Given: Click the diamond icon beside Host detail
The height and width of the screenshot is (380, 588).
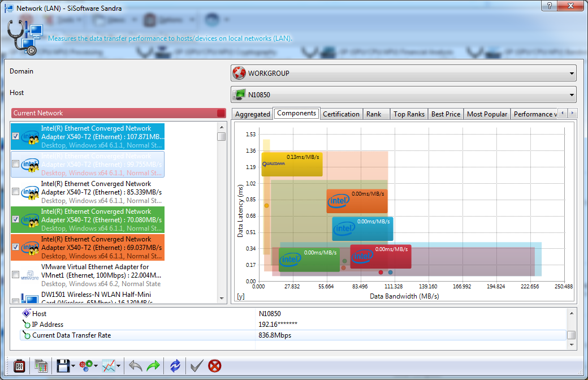Looking at the screenshot, I should click(26, 313).
